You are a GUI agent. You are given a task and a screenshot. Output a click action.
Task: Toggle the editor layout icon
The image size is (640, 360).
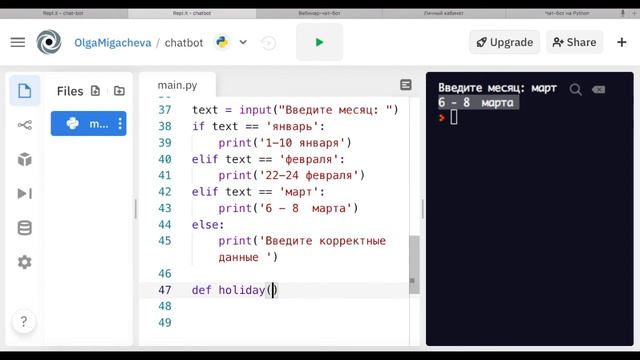click(x=406, y=85)
